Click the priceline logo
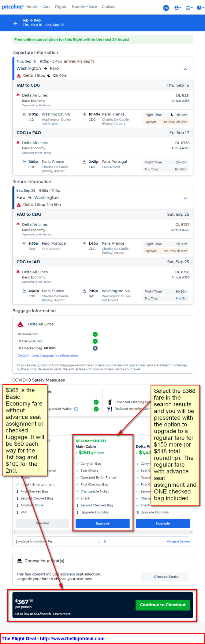 click(x=13, y=7)
